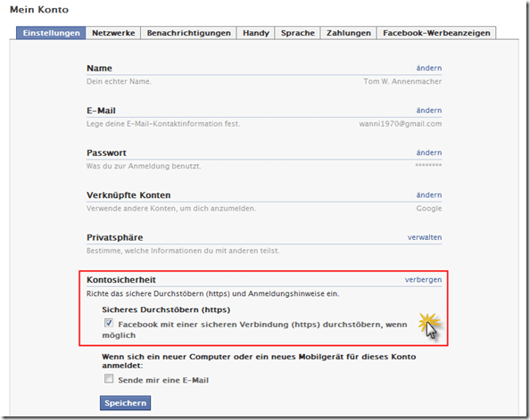Open the Benachrichtigungen tab
The height and width of the screenshot is (420, 530).
pos(188,33)
